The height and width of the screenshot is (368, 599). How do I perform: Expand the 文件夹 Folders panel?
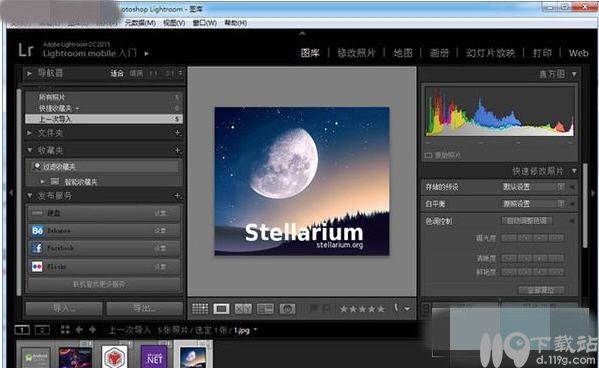pyautogui.click(x=29, y=133)
